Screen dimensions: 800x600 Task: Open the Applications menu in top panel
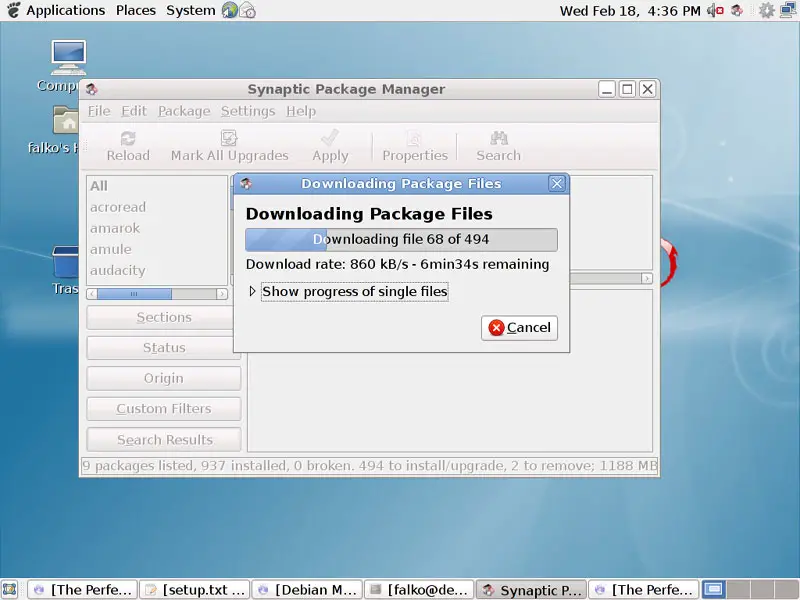point(66,10)
